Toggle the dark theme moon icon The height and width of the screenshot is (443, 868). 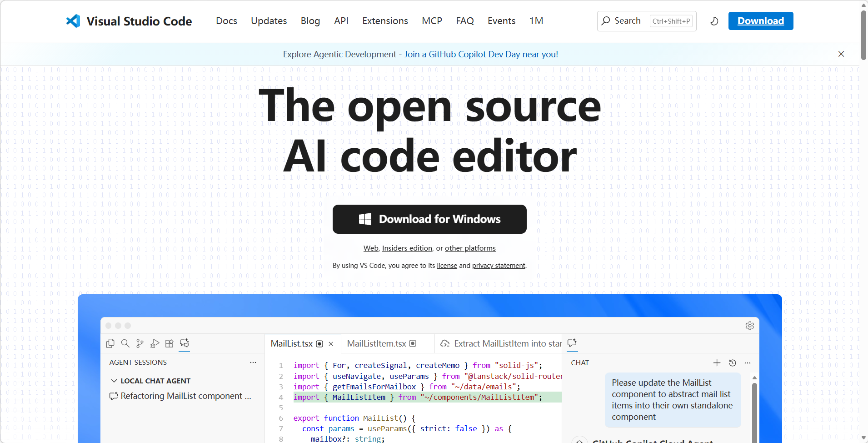tap(714, 21)
